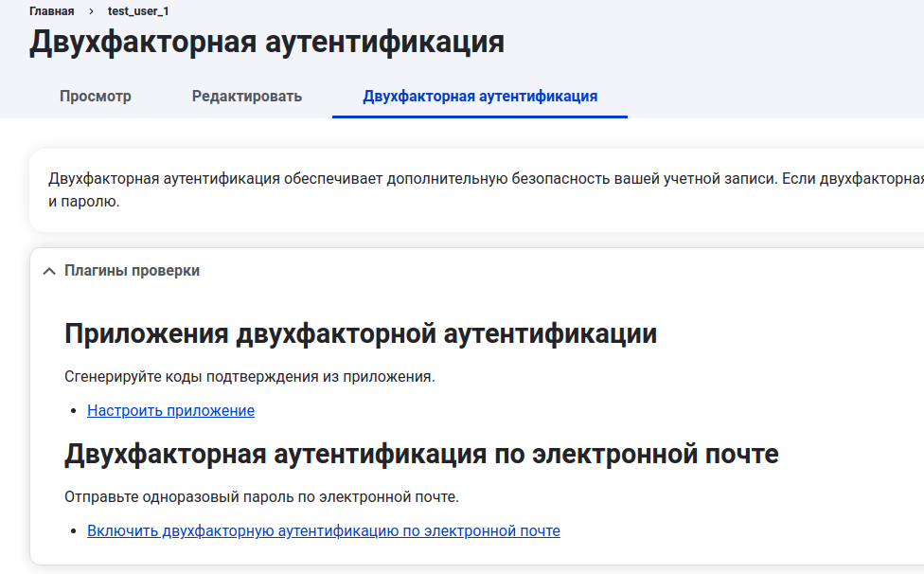Click the Приложения двухфакторной аутентификации heading
This screenshot has height=574, width=924.
361,333
